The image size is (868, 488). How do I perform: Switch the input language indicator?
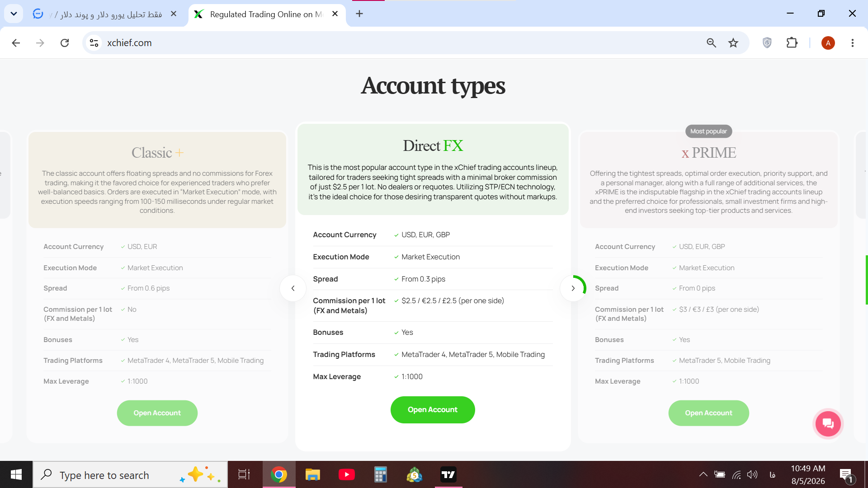(772, 474)
